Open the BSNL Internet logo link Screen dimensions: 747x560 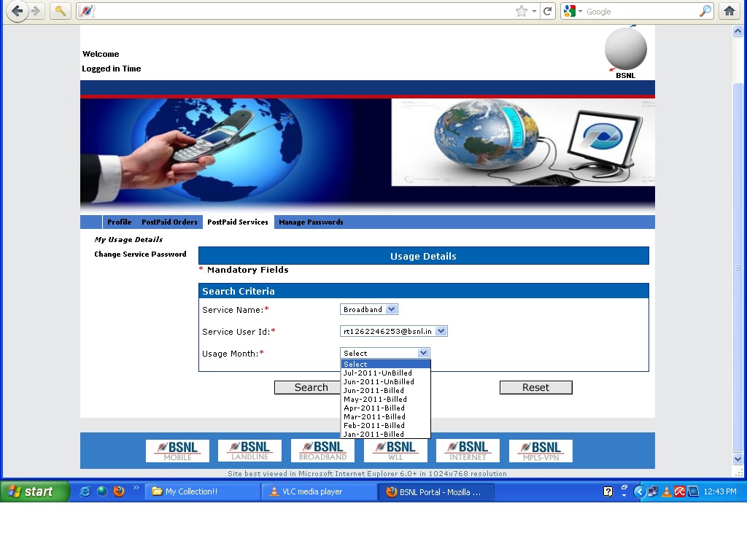468,451
